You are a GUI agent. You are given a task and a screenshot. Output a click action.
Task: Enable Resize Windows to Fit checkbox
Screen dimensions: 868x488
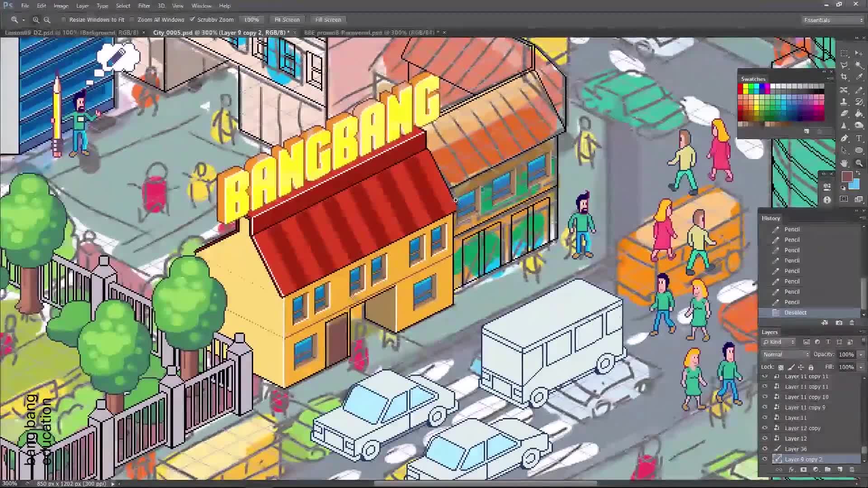point(64,20)
